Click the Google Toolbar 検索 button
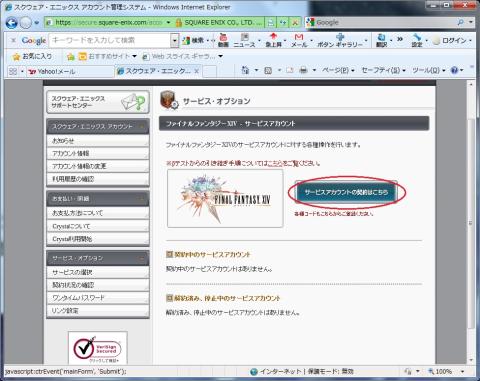 point(194,40)
